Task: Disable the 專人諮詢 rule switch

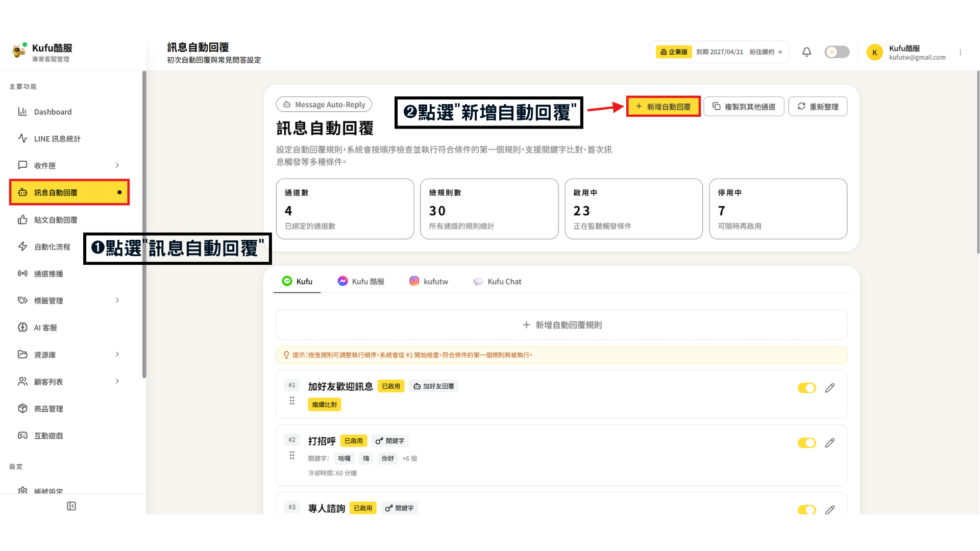Action: (x=807, y=510)
